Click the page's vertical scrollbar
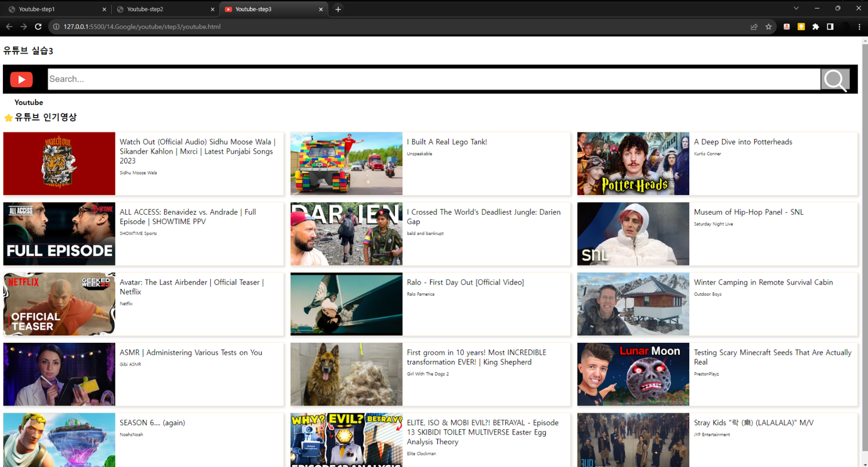The height and width of the screenshot is (467, 868). pos(865,247)
